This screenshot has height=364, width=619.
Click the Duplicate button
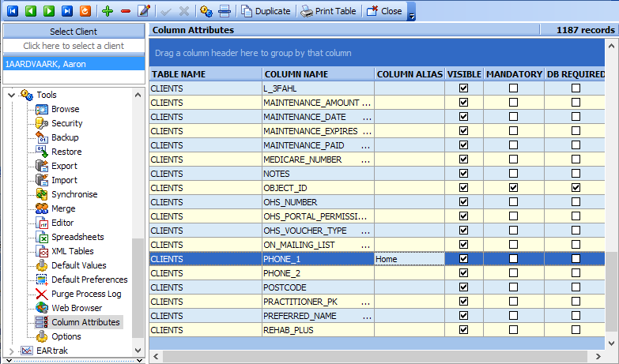(x=266, y=11)
